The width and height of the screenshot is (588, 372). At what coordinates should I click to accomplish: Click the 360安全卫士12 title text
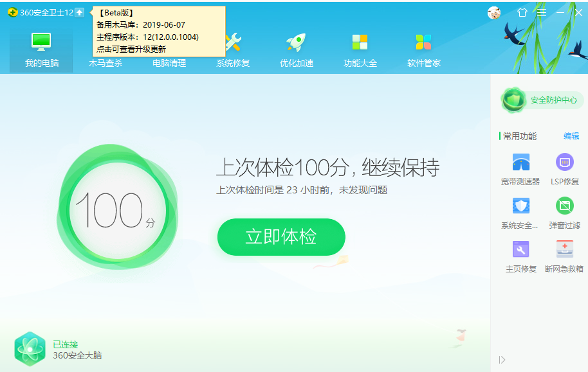click(46, 12)
